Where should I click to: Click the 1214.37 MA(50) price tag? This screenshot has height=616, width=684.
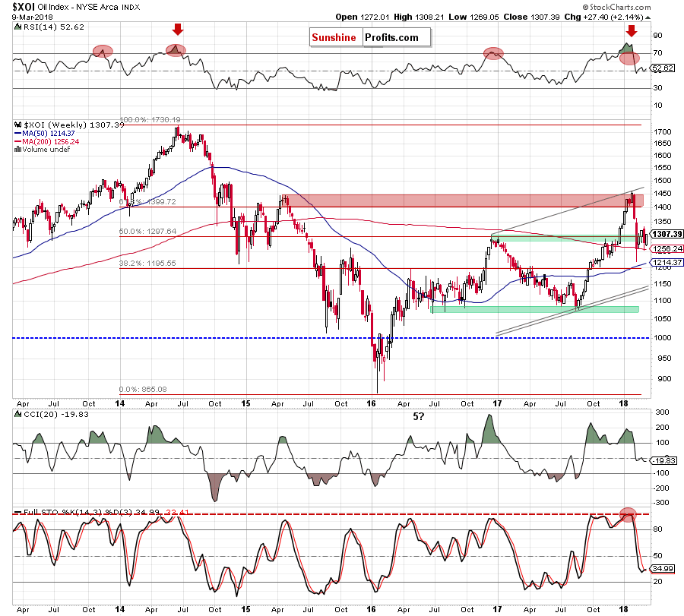[x=667, y=262]
